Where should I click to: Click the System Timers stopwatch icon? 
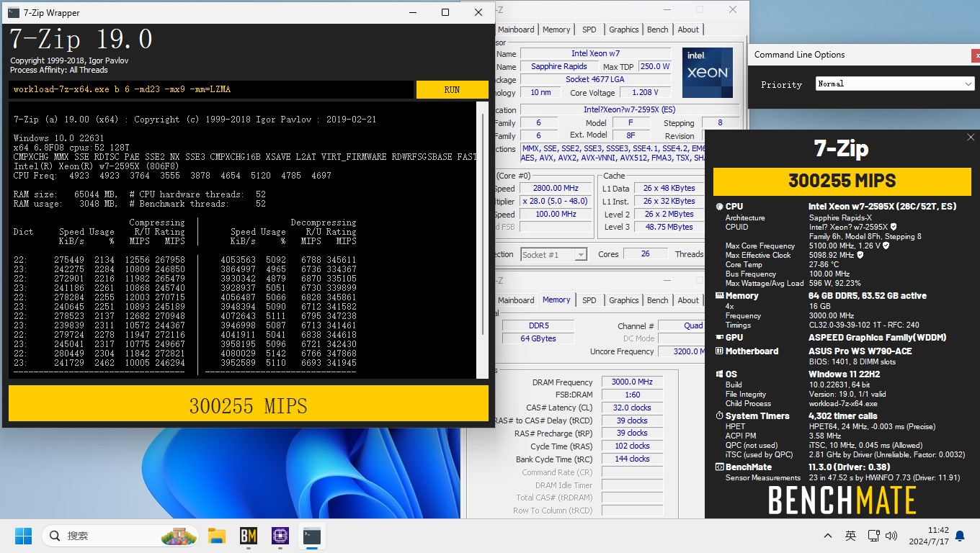pyautogui.click(x=719, y=416)
